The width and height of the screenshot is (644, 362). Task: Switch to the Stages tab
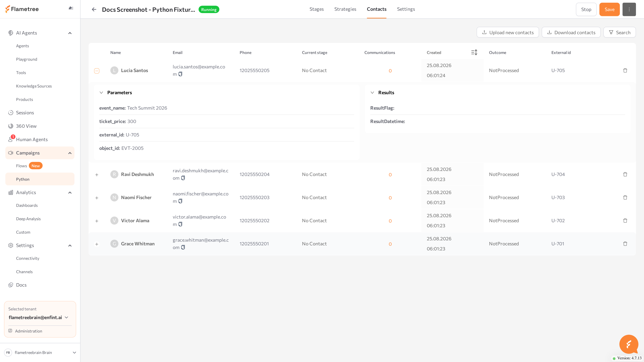pyautogui.click(x=316, y=9)
